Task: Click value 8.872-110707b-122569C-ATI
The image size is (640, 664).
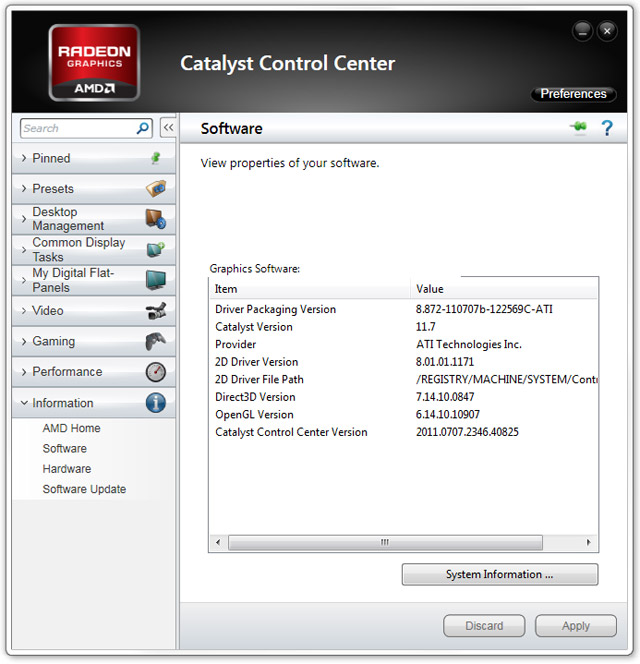Action: click(484, 309)
